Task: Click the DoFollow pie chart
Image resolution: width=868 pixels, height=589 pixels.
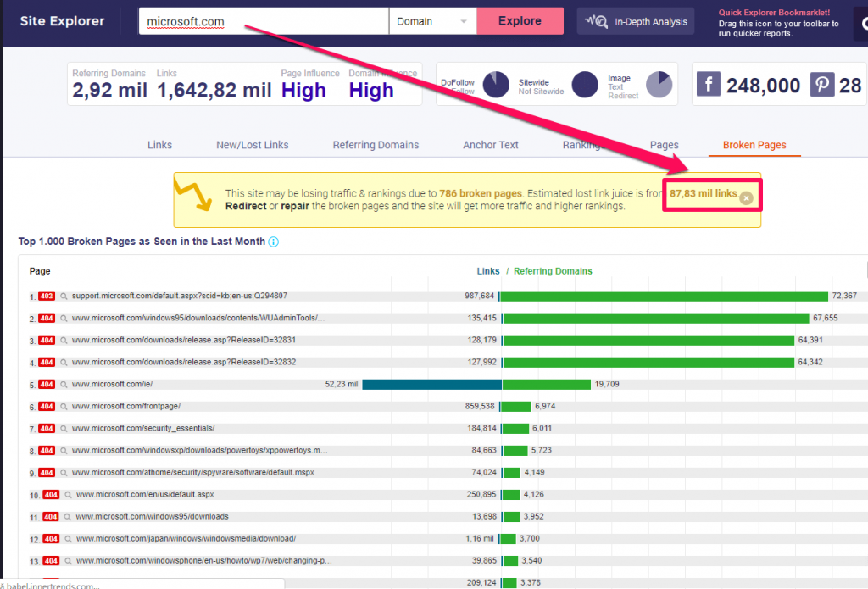Action: pyautogui.click(x=496, y=85)
